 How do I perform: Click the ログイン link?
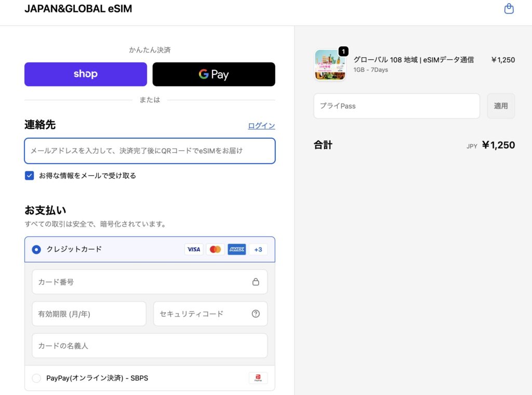(261, 126)
